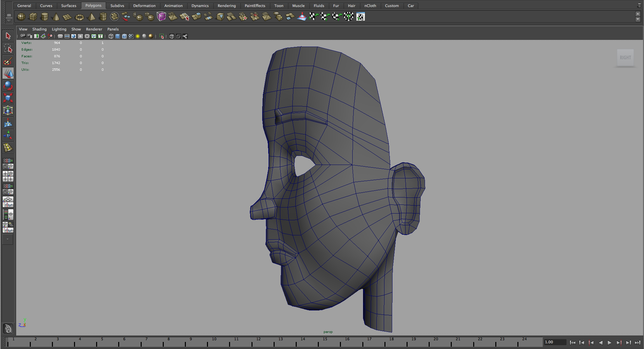This screenshot has width=644, height=349.
Task: Click the polygon cylinder shelf icon
Action: 44,17
